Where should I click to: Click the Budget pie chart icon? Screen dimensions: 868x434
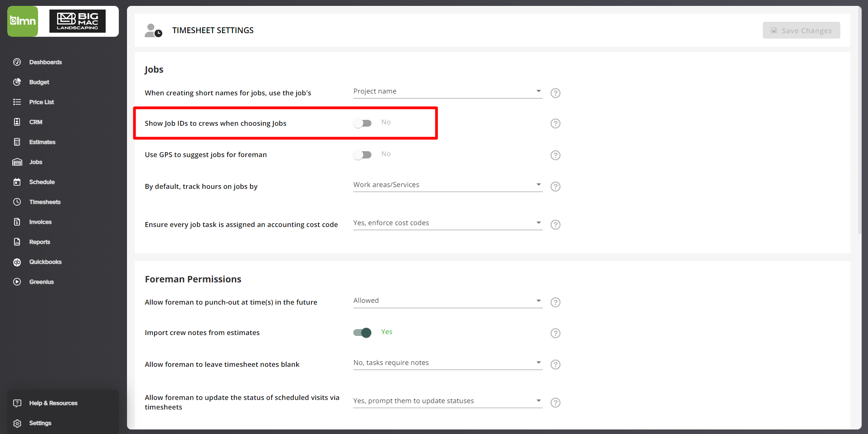[x=17, y=82]
